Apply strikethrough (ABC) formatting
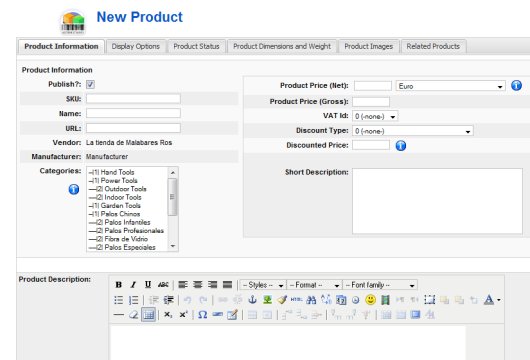The image size is (530, 360). pos(163,285)
